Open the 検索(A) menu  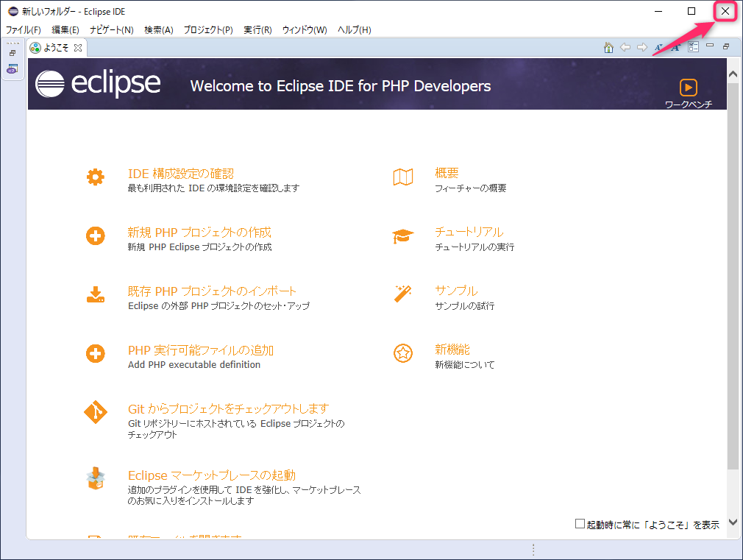159,30
